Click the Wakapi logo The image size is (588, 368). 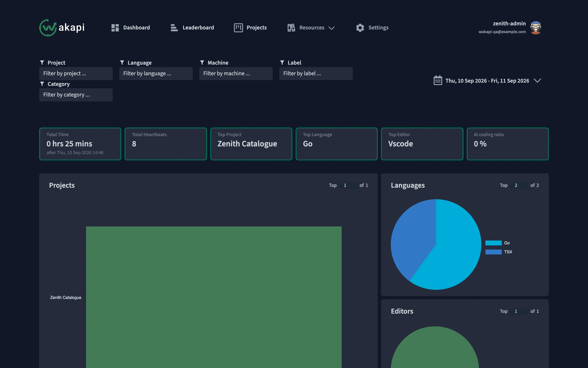62,28
